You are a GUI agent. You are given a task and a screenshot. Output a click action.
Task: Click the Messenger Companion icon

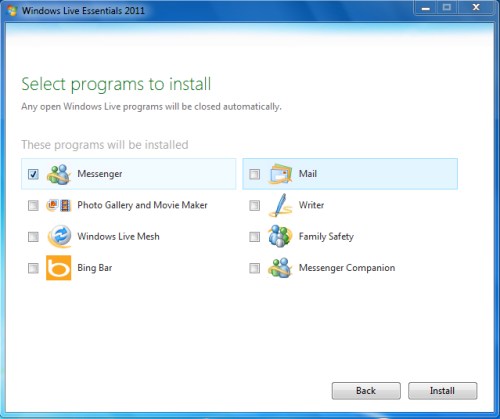click(280, 268)
